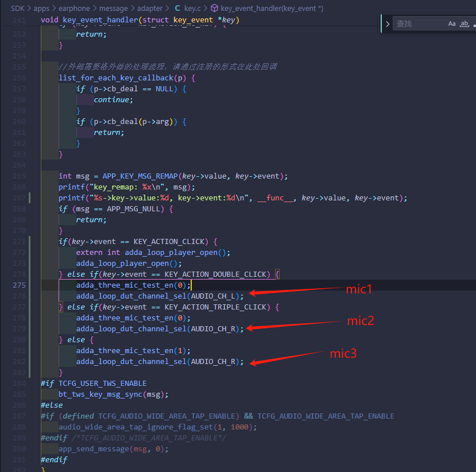The image size is (476, 472).
Task: Click the extern int adda_loop_player_open declaration
Action: [x=153, y=253]
